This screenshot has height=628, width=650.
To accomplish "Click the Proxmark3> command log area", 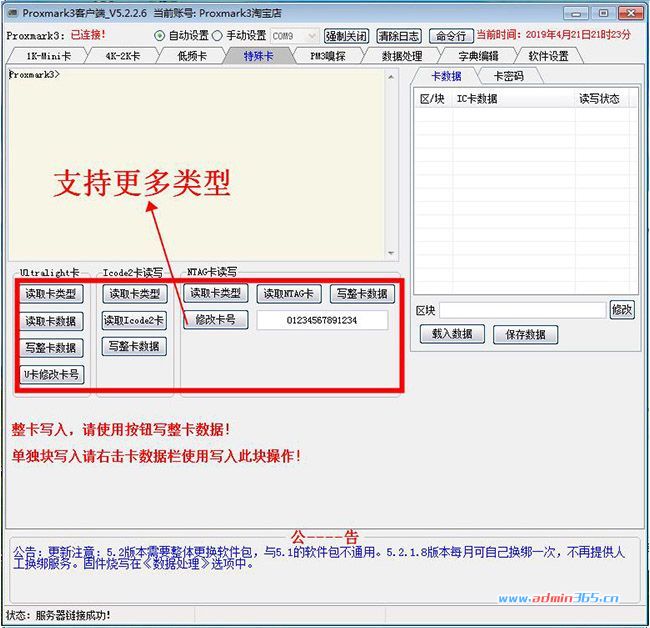I will [196, 165].
